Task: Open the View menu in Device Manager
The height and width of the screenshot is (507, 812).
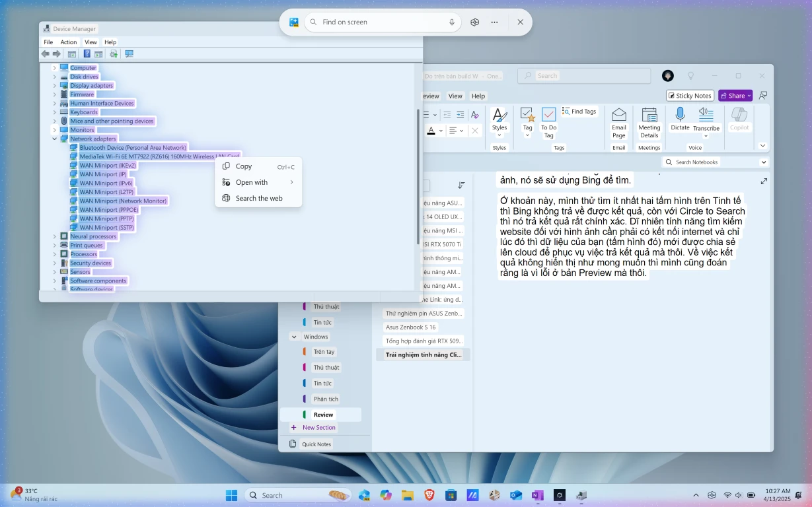Action: [x=91, y=42]
